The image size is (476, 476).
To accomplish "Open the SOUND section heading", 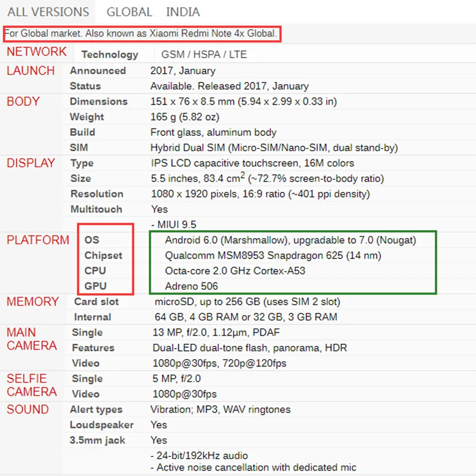I will coord(28,409).
